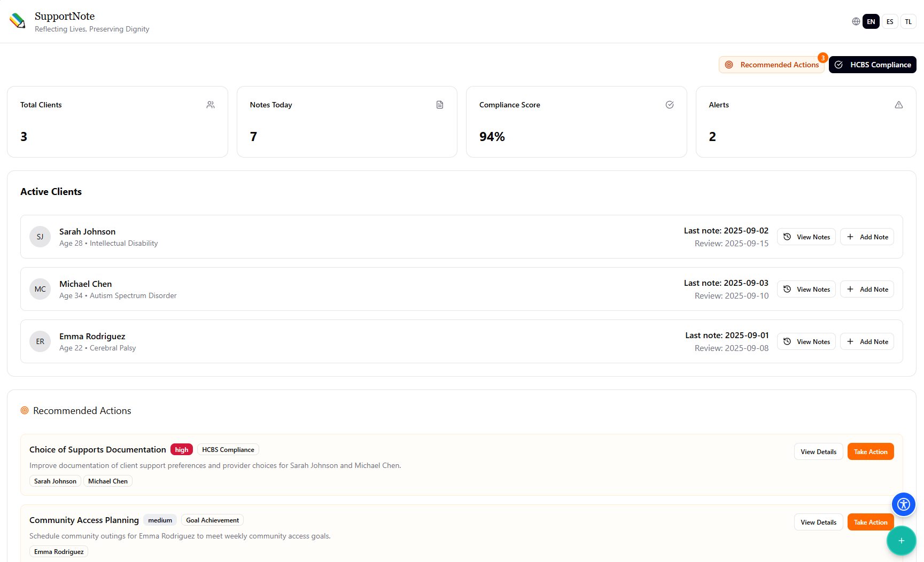
Task: Click the green plus floating action button
Action: point(902,541)
